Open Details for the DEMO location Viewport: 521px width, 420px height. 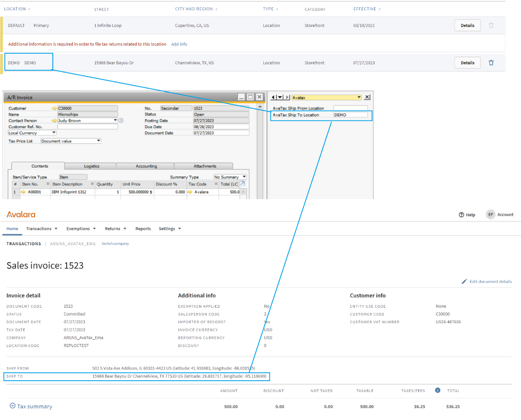click(467, 63)
